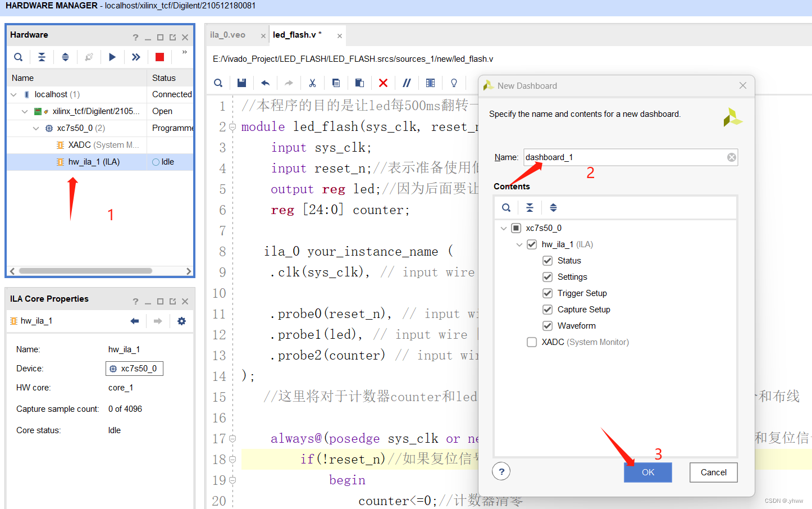The height and width of the screenshot is (509, 812).
Task: Expand all in dashboard Contents toolbar
Action: pos(553,208)
